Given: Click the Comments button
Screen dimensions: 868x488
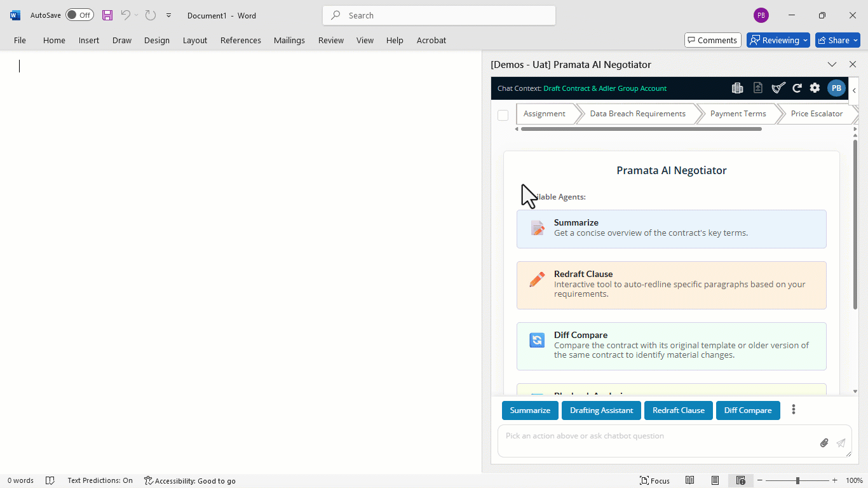Looking at the screenshot, I should [x=713, y=40].
